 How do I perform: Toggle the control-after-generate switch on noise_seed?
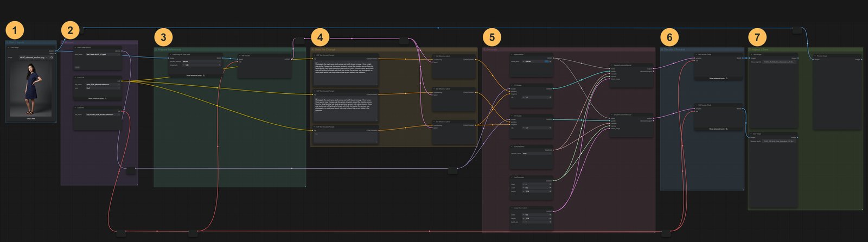point(547,61)
